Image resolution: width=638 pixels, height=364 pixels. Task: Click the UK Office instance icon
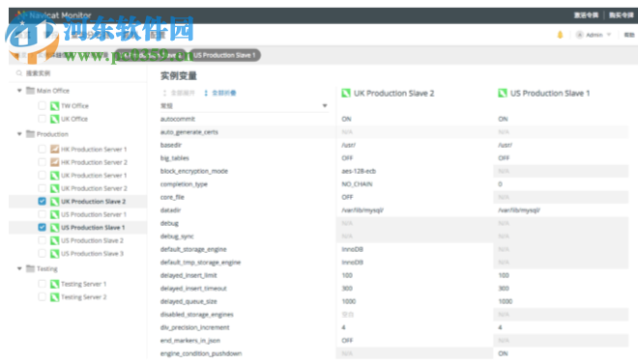click(x=54, y=119)
